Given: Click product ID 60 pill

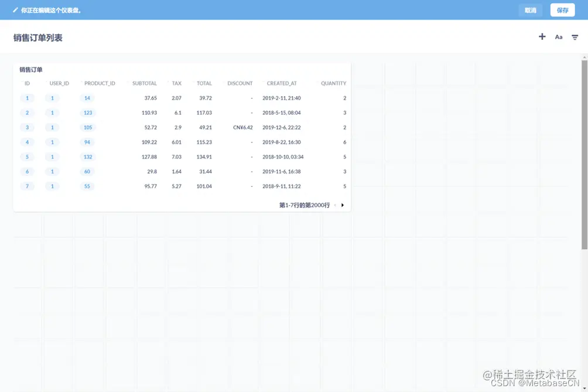Looking at the screenshot, I should [x=87, y=172].
